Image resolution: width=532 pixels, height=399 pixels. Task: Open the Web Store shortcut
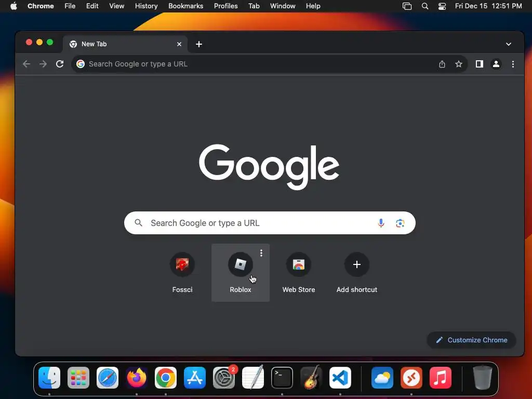tap(299, 272)
